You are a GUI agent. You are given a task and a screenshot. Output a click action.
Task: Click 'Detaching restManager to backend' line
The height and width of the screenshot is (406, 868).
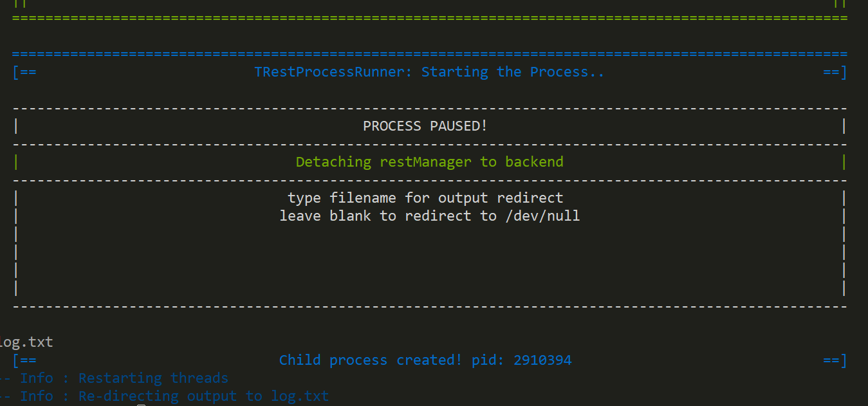coord(429,162)
